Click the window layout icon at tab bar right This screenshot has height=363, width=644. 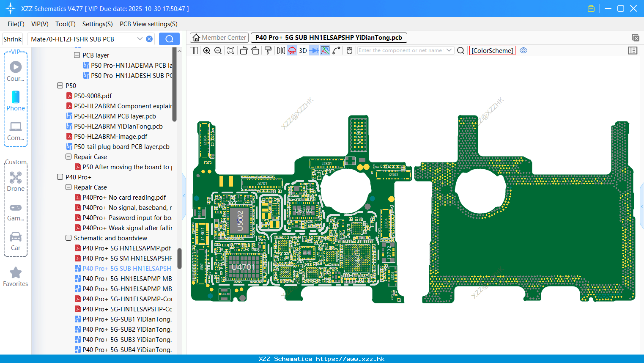click(x=635, y=38)
